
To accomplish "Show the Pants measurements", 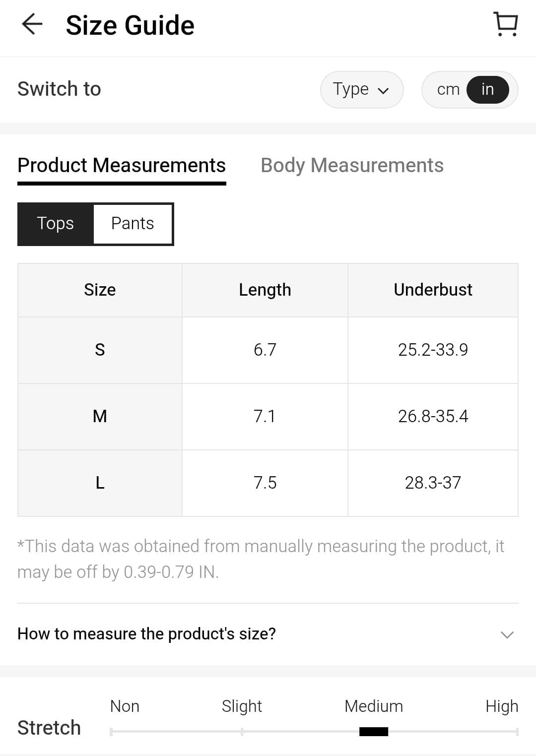I will pos(133,224).
